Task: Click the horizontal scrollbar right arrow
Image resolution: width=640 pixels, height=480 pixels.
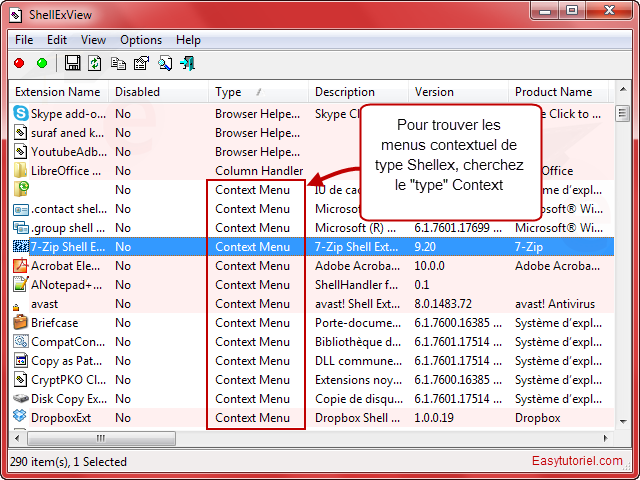Action: (x=606, y=438)
